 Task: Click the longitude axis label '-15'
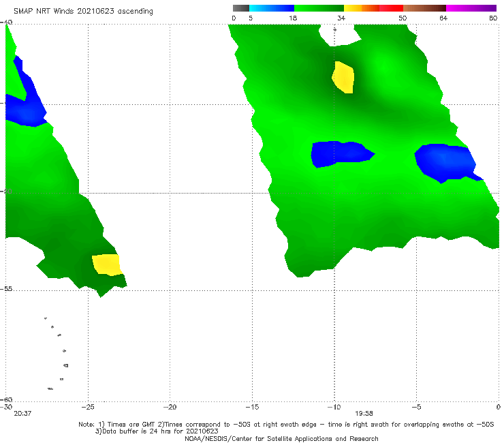[x=252, y=407]
